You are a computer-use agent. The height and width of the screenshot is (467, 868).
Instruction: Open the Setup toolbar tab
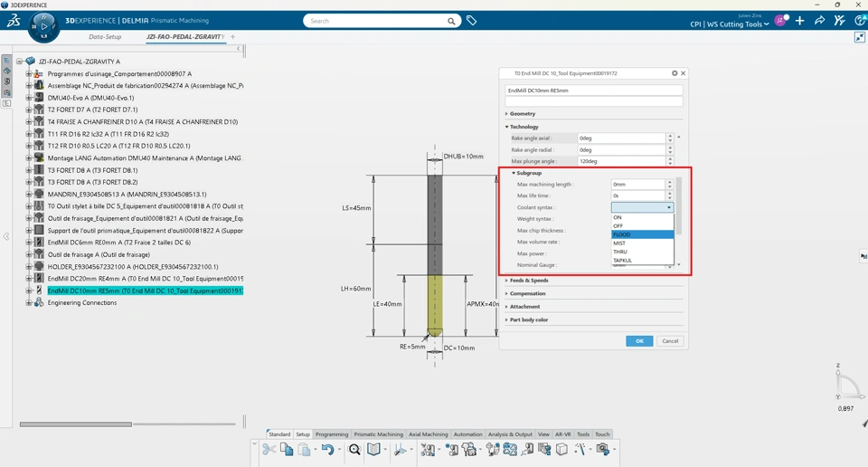303,434
